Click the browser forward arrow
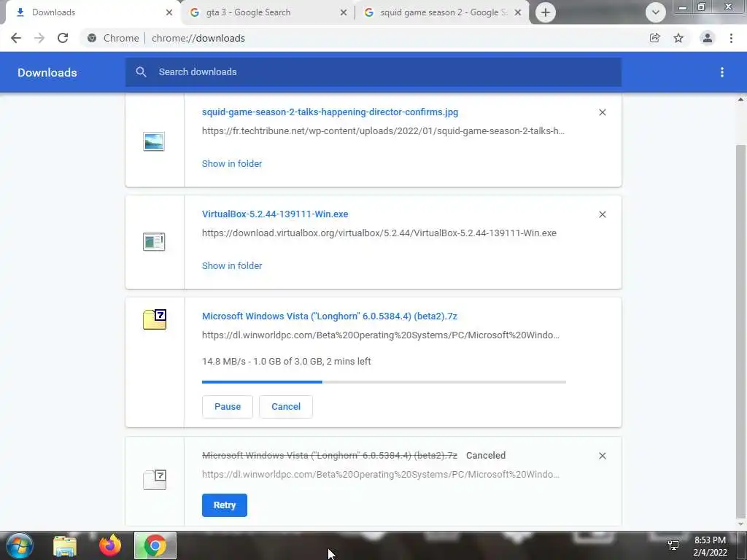 (x=39, y=38)
